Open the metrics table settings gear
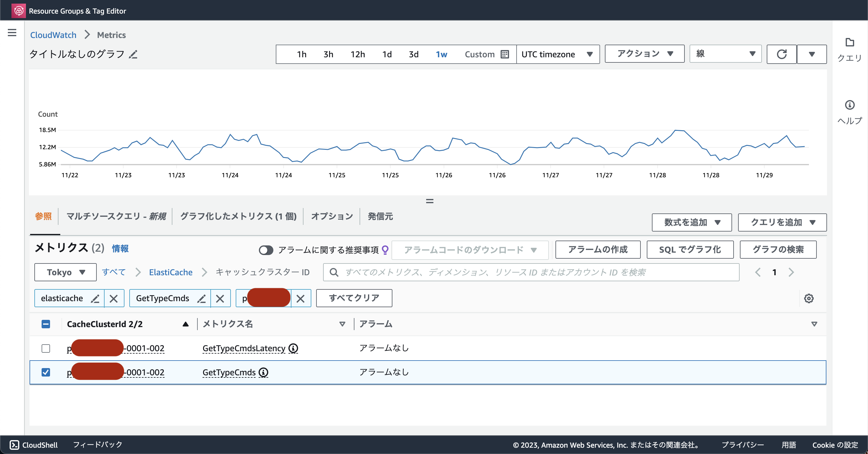Viewport: 868px width, 454px height. click(809, 298)
